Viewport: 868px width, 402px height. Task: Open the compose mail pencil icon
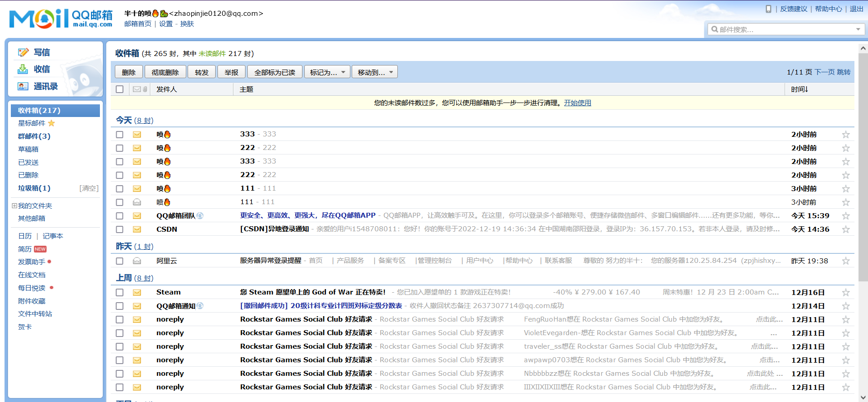(23, 52)
